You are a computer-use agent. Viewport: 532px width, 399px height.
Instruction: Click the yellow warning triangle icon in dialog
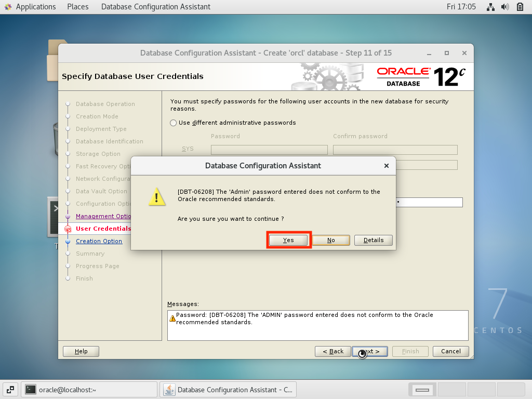pyautogui.click(x=157, y=197)
